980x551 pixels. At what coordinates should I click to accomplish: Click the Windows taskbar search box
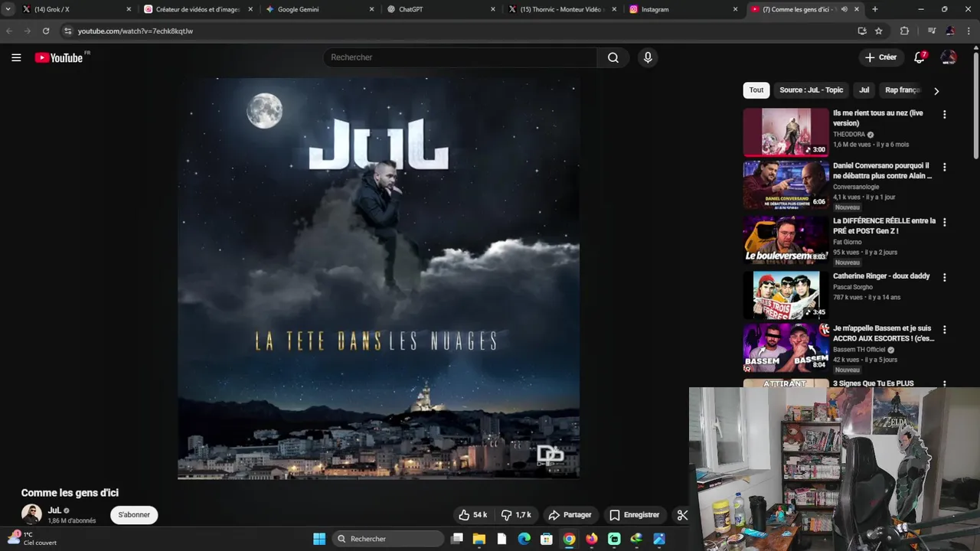[x=388, y=539]
